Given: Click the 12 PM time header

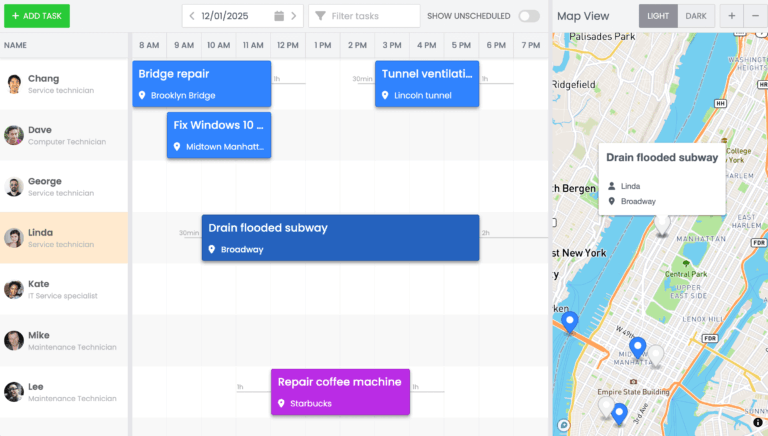Looking at the screenshot, I should tap(288, 45).
